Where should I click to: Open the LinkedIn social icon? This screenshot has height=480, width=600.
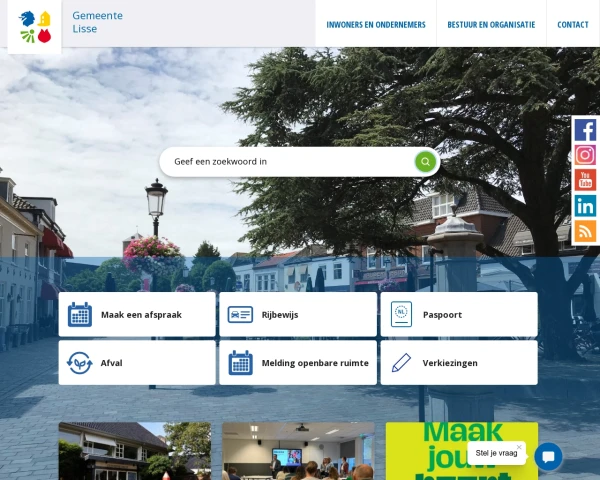point(585,206)
